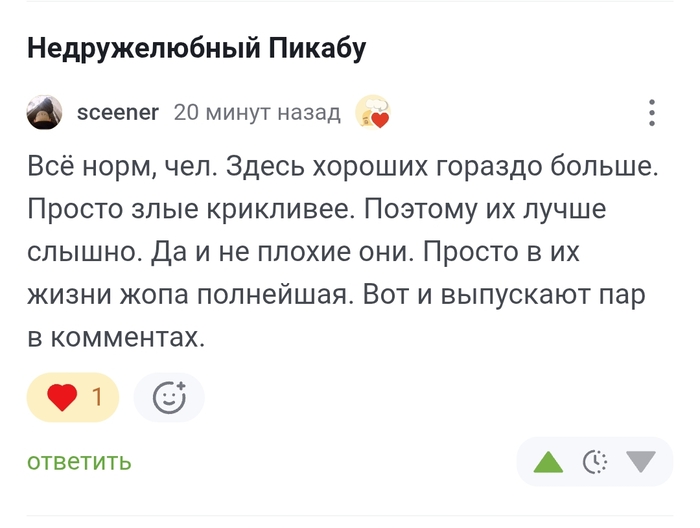Screen dimensions: 700x528
Task: Click the hidden rating clock icon
Action: pyautogui.click(x=595, y=461)
